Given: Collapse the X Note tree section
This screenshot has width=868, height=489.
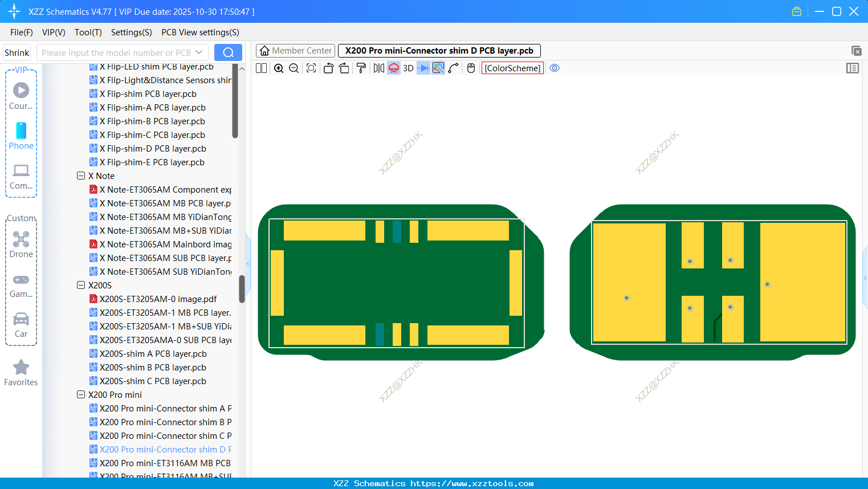Looking at the screenshot, I should point(81,176).
